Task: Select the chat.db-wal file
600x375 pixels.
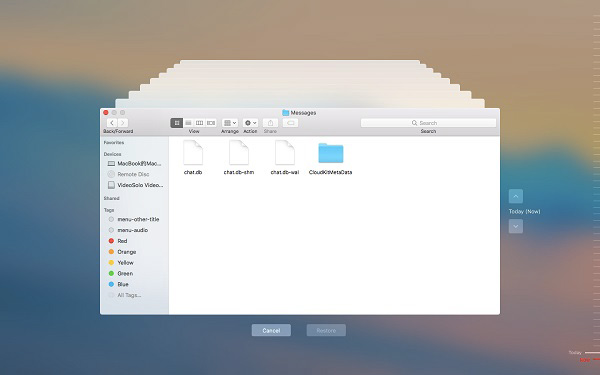Action: [285, 157]
